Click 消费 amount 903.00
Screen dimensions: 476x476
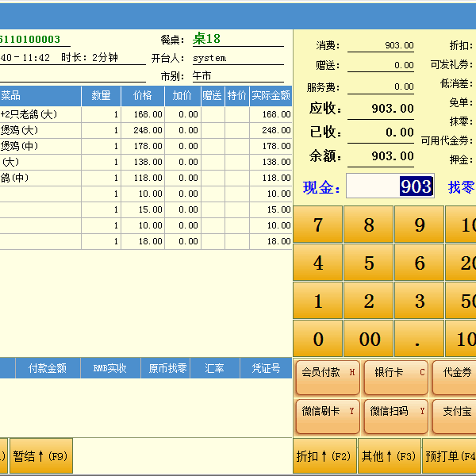[x=399, y=45]
